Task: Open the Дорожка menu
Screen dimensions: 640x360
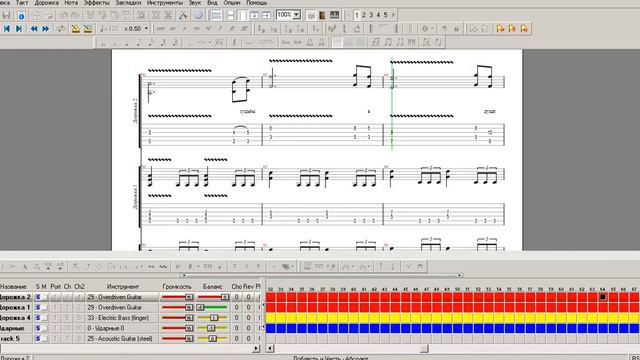Action: coord(47,2)
